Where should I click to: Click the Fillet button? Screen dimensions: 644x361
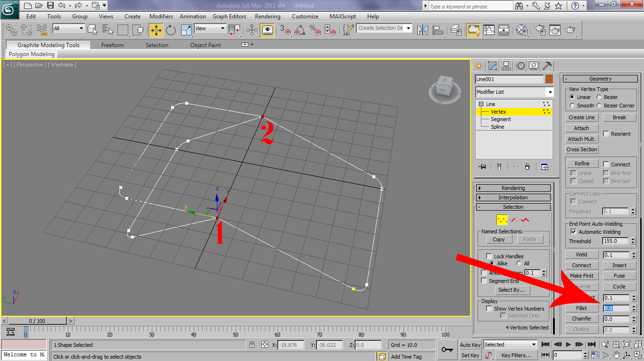[582, 308]
